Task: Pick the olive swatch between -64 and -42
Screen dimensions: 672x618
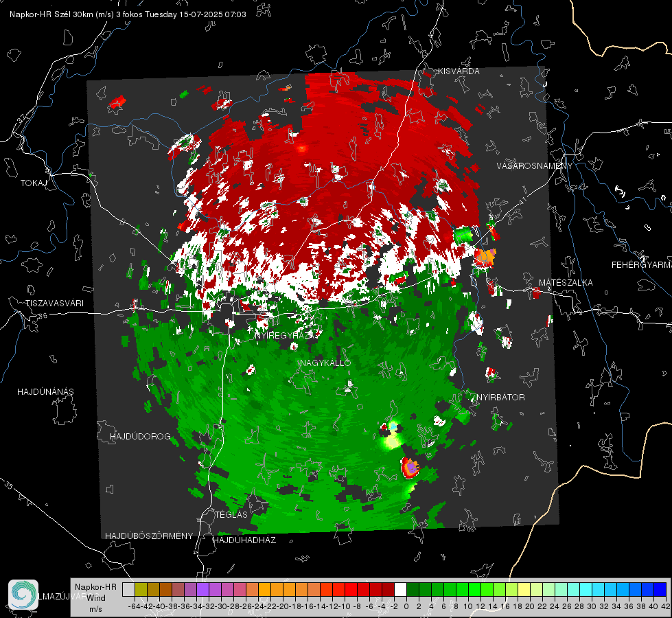Action: point(141,589)
